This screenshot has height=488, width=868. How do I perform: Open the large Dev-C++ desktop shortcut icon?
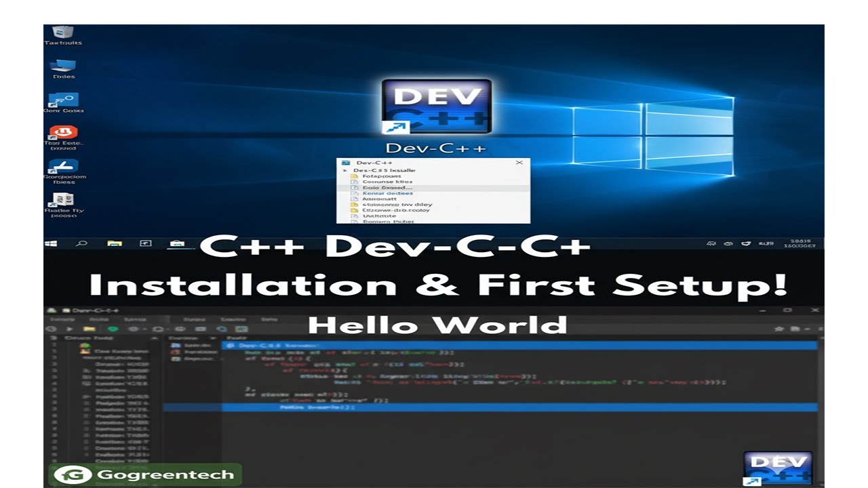pyautogui.click(x=436, y=108)
